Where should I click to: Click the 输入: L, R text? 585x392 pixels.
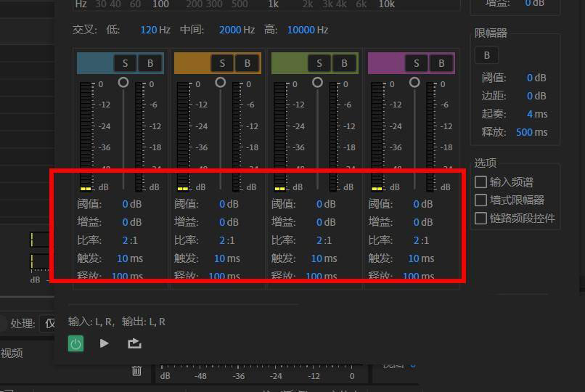pyautogui.click(x=91, y=322)
